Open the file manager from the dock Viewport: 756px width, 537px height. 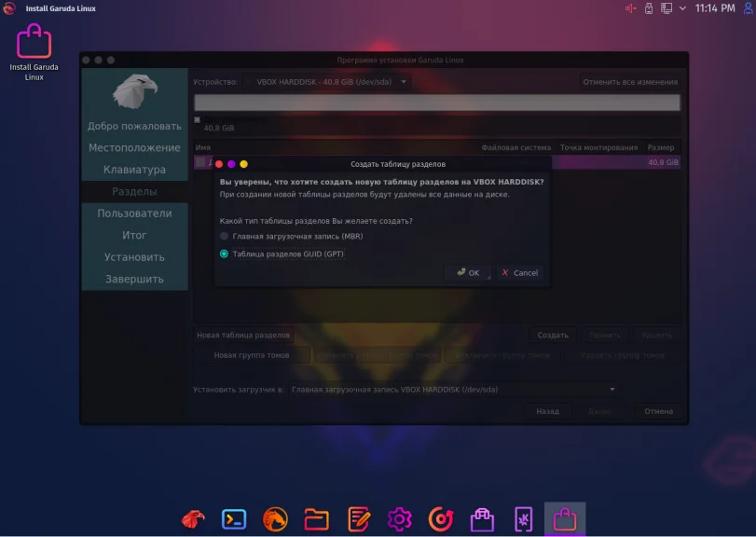pyautogui.click(x=317, y=520)
